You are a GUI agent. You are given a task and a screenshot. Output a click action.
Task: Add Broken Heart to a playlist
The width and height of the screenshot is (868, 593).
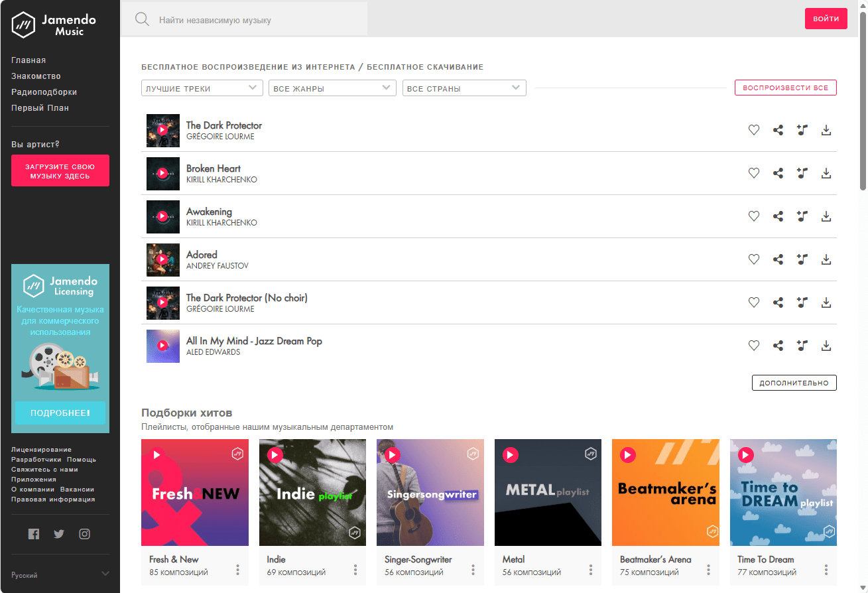(x=802, y=173)
